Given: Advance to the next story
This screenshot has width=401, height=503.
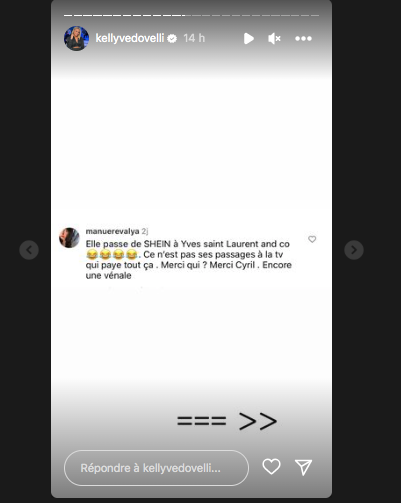Looking at the screenshot, I should (x=354, y=250).
